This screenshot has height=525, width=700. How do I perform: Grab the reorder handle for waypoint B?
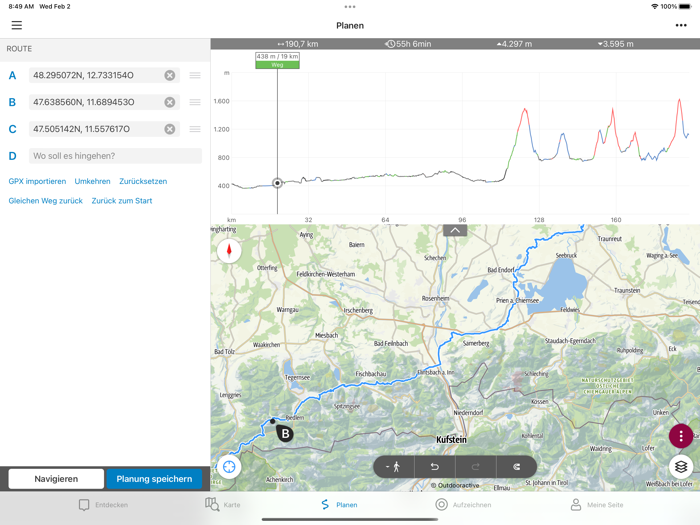(x=195, y=102)
